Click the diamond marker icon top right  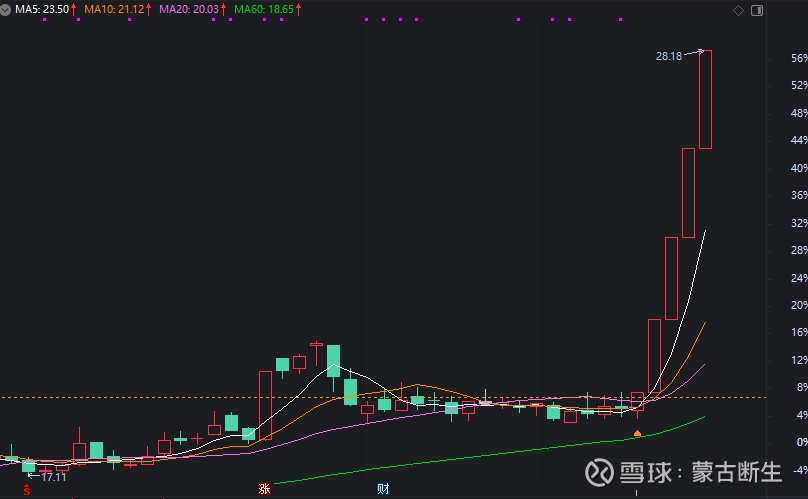(x=738, y=10)
